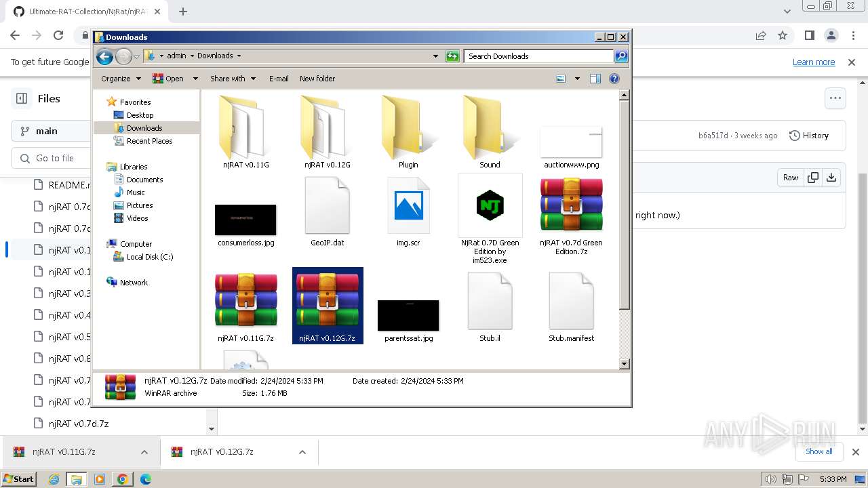
Task: Open Internet Explorer from taskbar
Action: coord(54,479)
